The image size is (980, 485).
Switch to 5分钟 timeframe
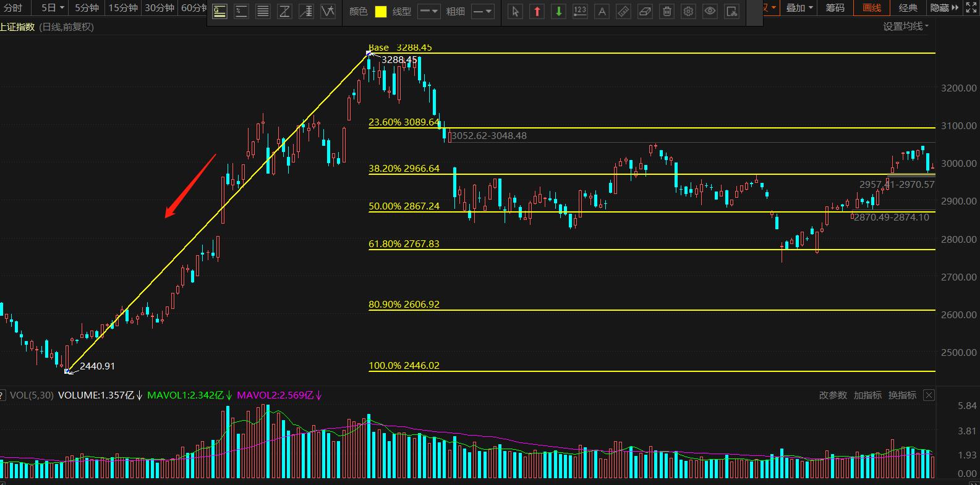[x=87, y=7]
